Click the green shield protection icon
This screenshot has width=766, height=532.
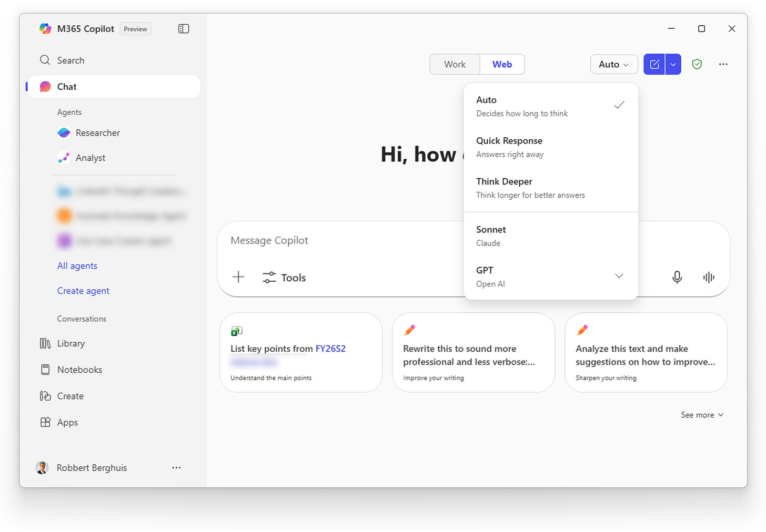pos(697,64)
